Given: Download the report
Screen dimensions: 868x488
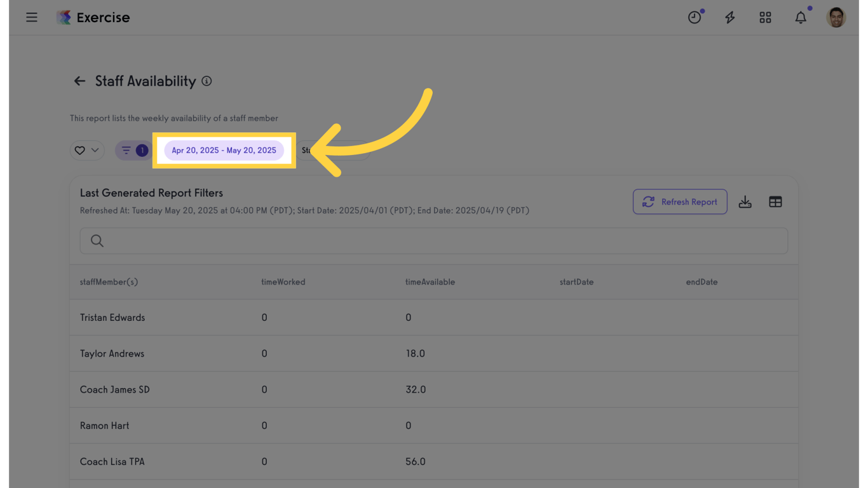Looking at the screenshot, I should pyautogui.click(x=745, y=202).
